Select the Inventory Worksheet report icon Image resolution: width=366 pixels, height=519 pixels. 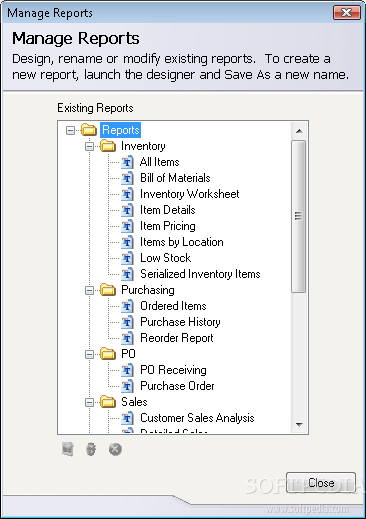(127, 194)
